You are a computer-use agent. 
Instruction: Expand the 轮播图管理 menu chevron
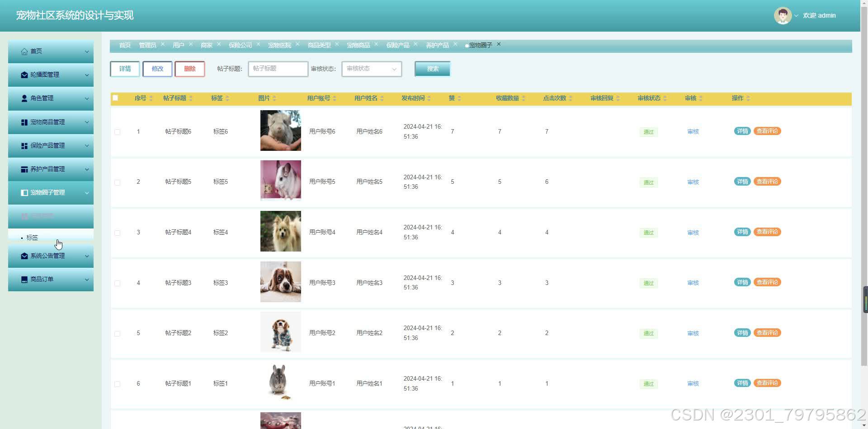tap(87, 75)
